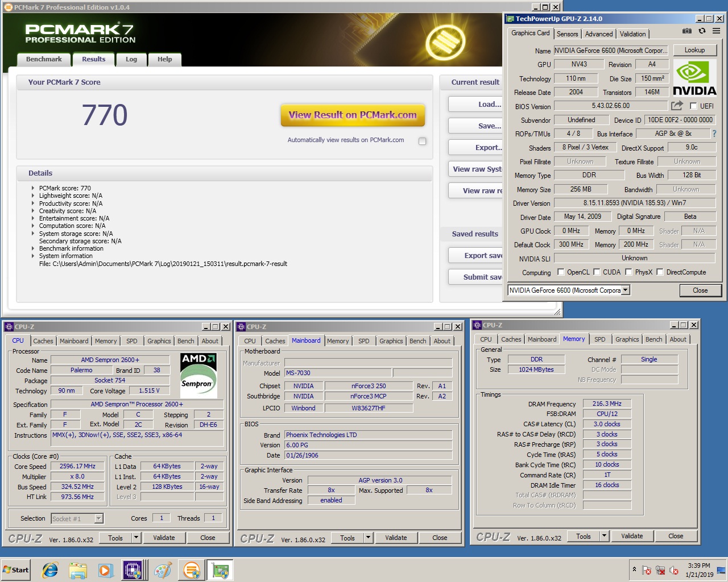Image resolution: width=728 pixels, height=582 pixels.
Task: Open Internet Explorer from the taskbar
Action: click(50, 570)
